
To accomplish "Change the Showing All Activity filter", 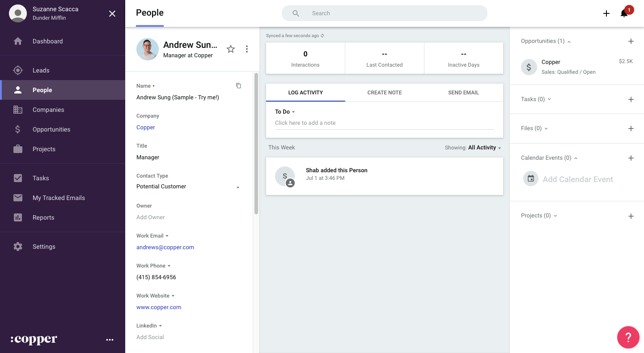I will [484, 148].
